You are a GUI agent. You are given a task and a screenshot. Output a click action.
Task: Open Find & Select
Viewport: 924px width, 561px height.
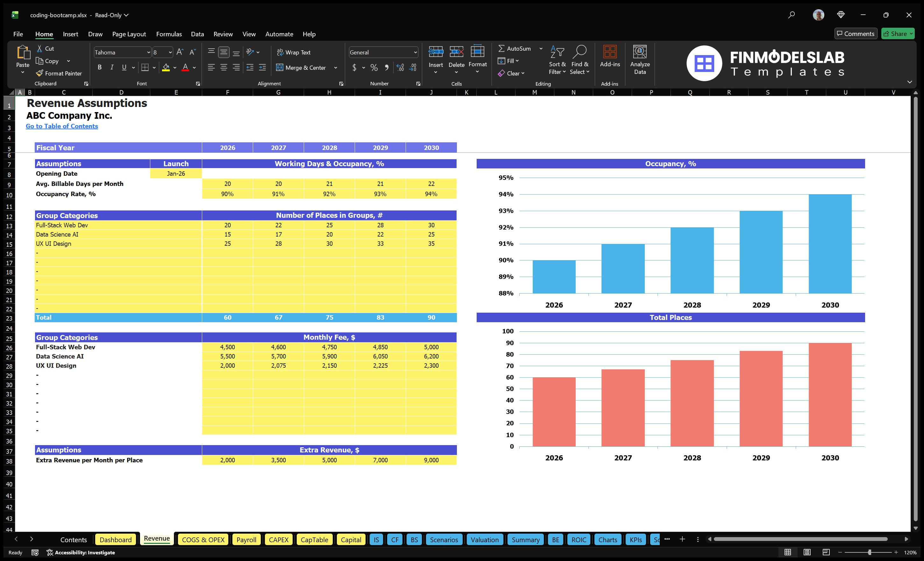580,59
